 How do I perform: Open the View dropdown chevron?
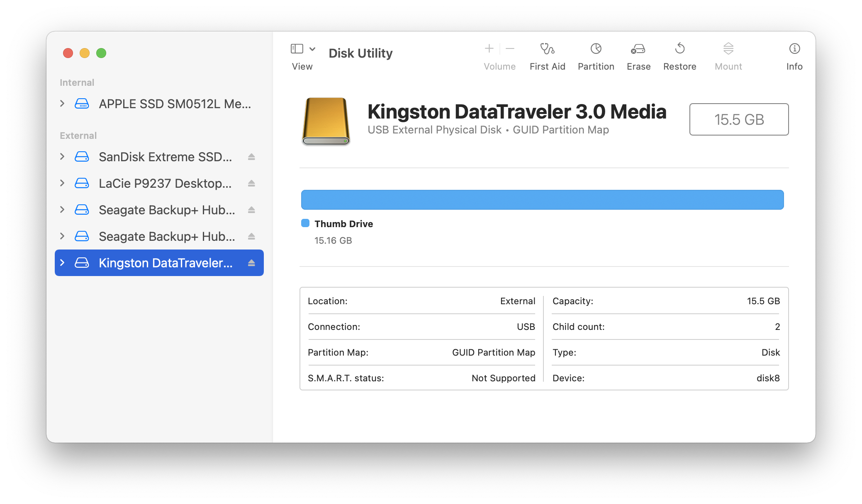click(x=312, y=49)
